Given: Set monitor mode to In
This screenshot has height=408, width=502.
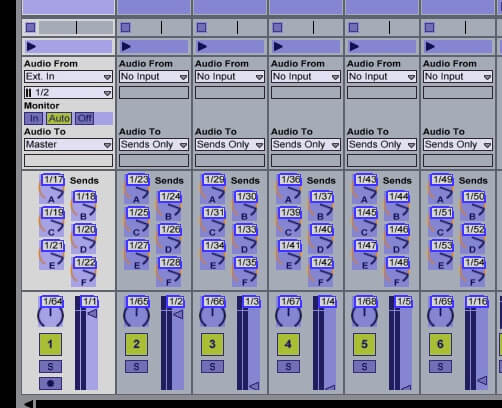Looking at the screenshot, I should click(34, 118).
